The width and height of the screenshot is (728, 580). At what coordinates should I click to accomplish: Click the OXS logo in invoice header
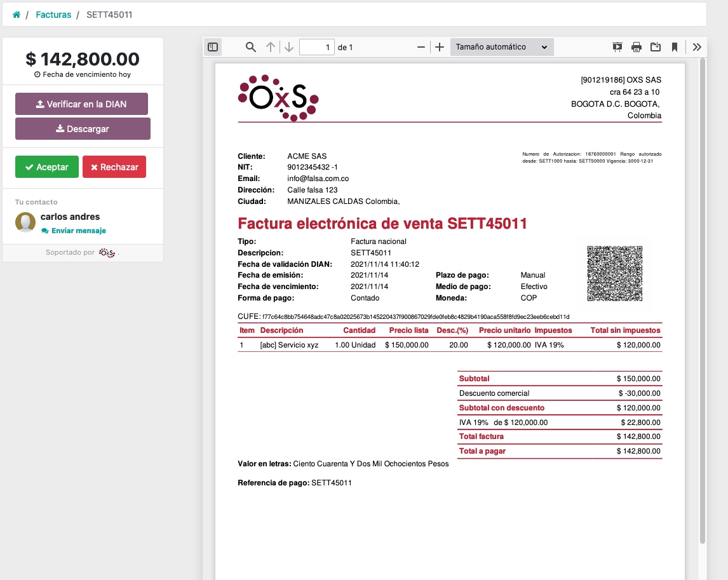(x=278, y=98)
